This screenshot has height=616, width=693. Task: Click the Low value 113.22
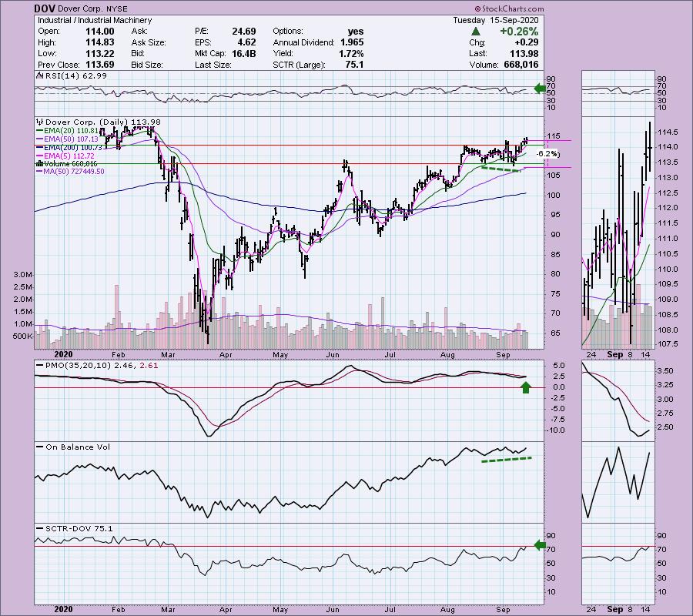pos(100,53)
